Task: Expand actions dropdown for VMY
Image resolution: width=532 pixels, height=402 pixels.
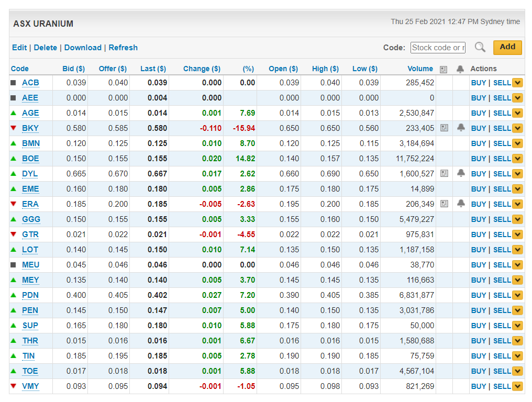Action: point(517,386)
